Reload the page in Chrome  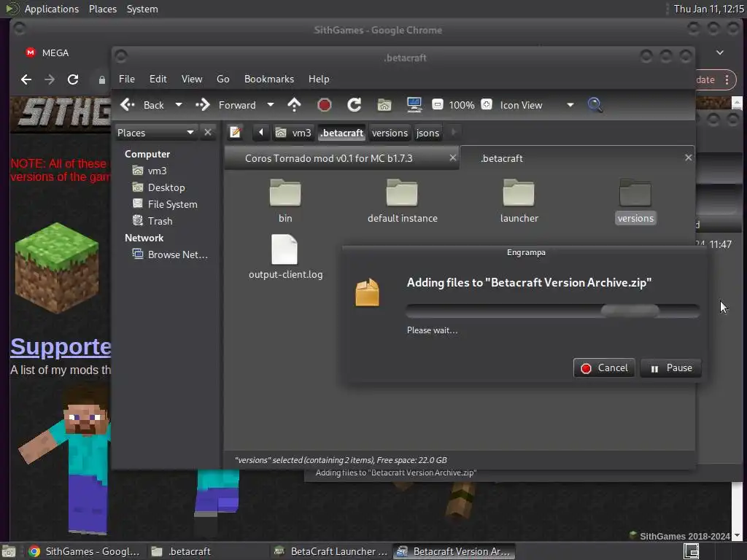73,79
